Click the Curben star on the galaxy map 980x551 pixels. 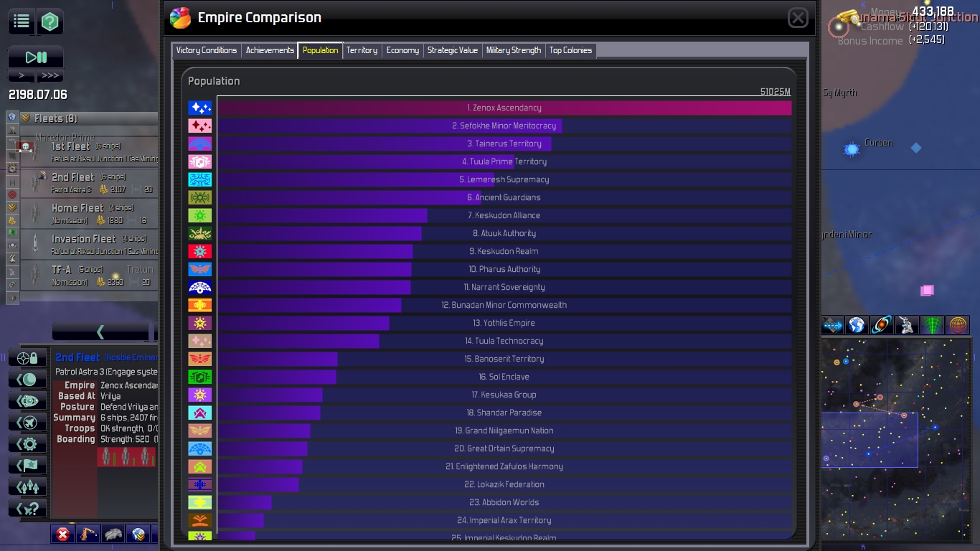[852, 149]
